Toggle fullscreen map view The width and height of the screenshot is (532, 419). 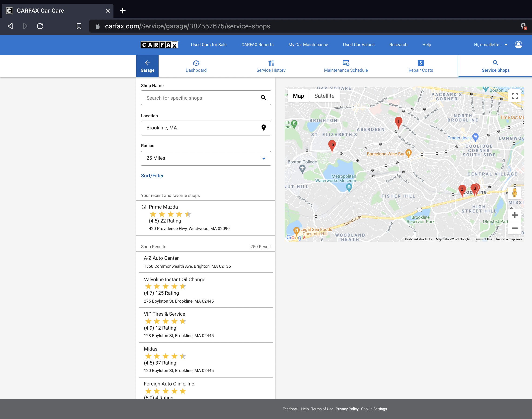click(x=515, y=96)
